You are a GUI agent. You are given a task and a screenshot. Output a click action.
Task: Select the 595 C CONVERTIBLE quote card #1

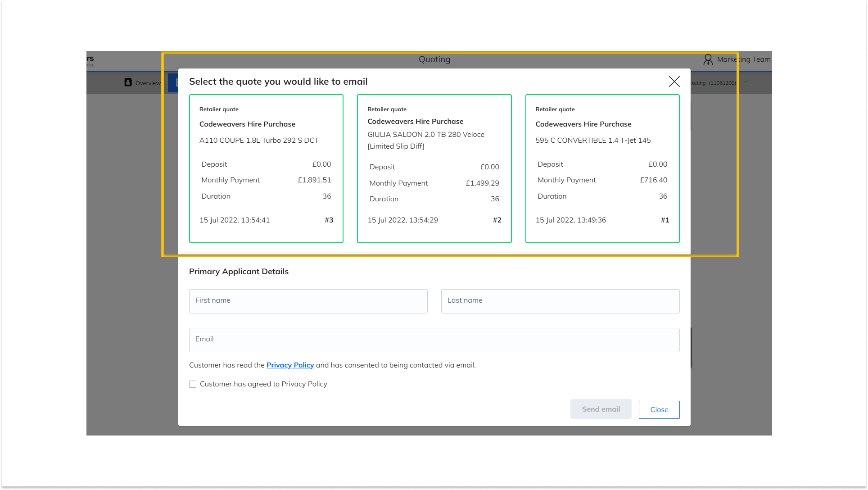[602, 168]
